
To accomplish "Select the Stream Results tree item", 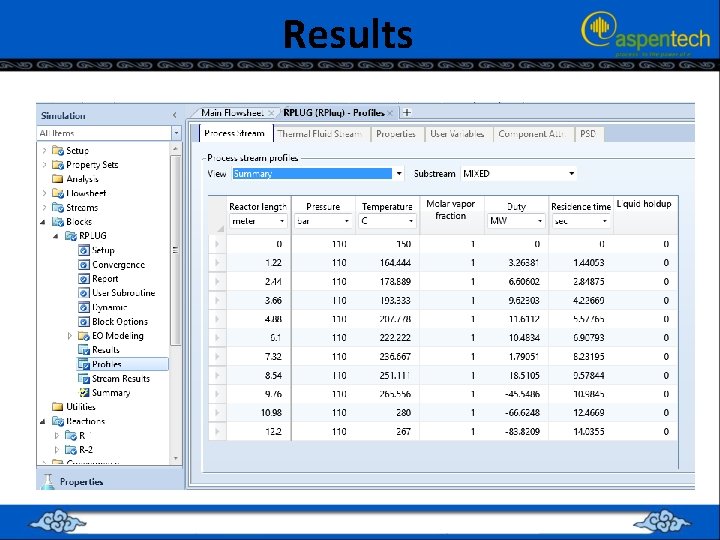I will coord(121,378).
